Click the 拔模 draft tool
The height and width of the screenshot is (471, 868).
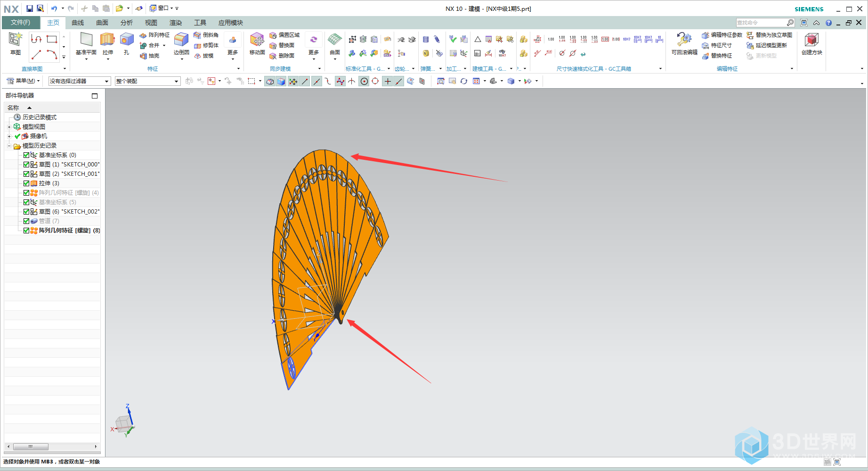[203, 56]
